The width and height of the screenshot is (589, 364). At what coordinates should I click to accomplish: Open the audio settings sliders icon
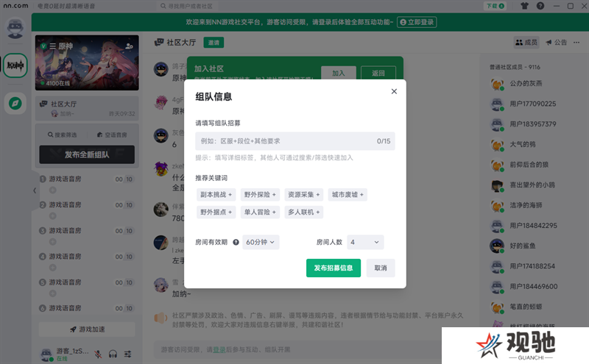click(127, 354)
